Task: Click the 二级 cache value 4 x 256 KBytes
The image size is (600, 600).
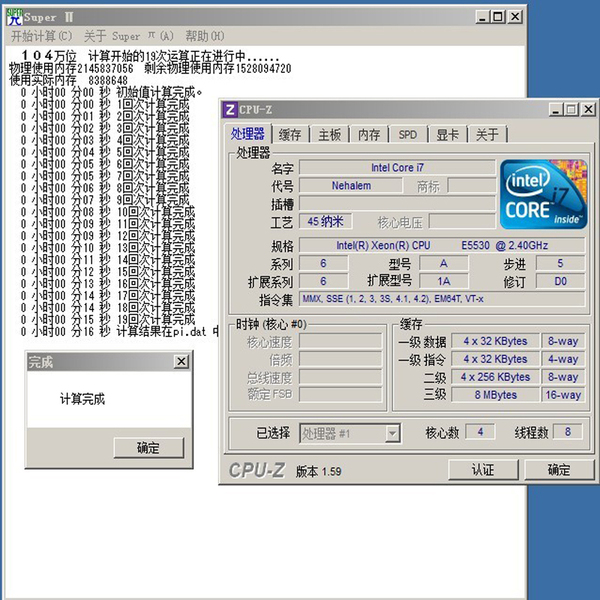Action: pyautogui.click(x=496, y=377)
